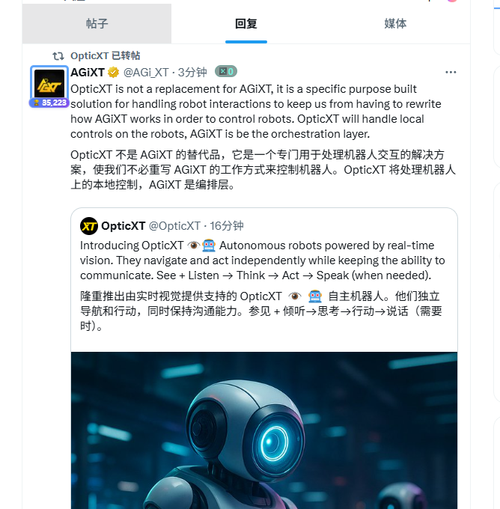The width and height of the screenshot is (500, 509).
Task: Switch to the 回复 tab
Action: 246,24
